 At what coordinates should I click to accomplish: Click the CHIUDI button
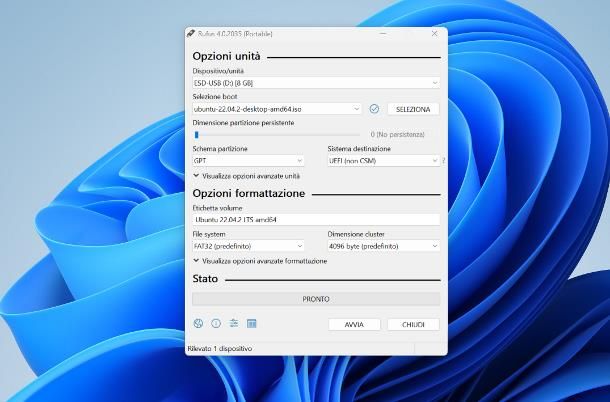click(413, 325)
